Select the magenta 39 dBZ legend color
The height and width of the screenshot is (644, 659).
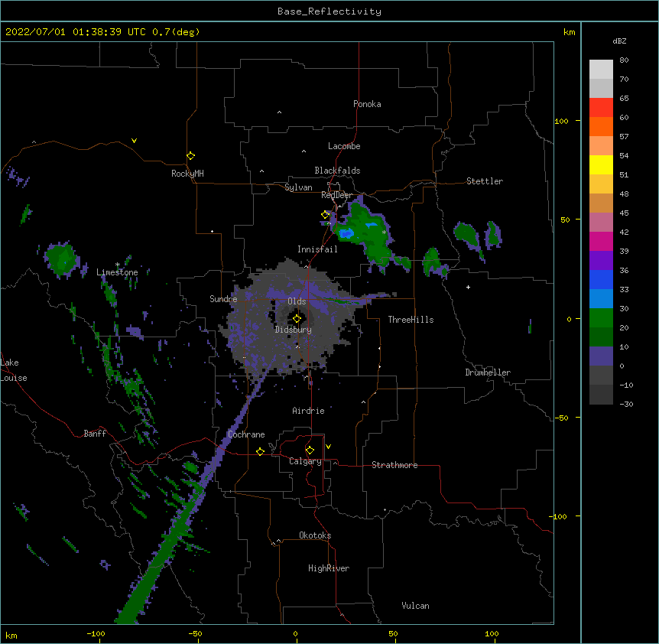tap(601, 241)
